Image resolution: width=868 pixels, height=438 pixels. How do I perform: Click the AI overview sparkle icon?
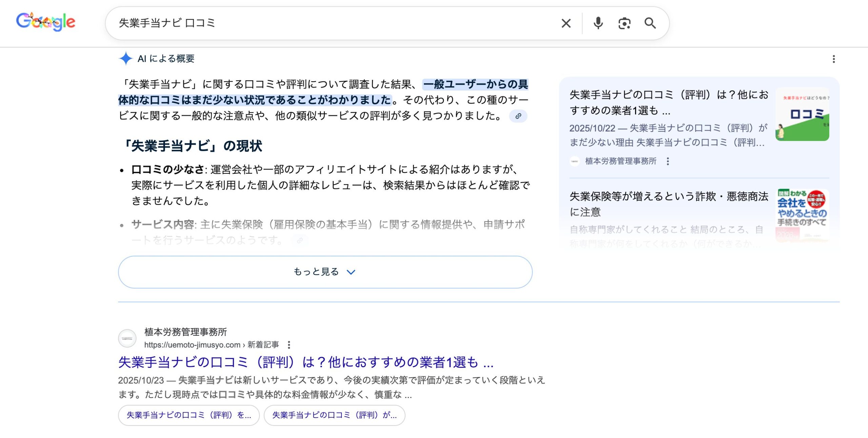click(126, 58)
